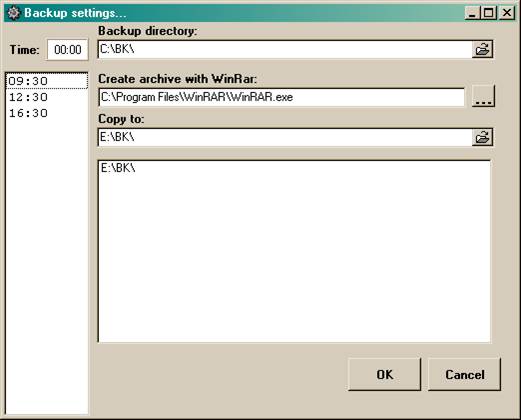Select the 12:30 schedule entry
The height and width of the screenshot is (420, 521).
(x=47, y=97)
